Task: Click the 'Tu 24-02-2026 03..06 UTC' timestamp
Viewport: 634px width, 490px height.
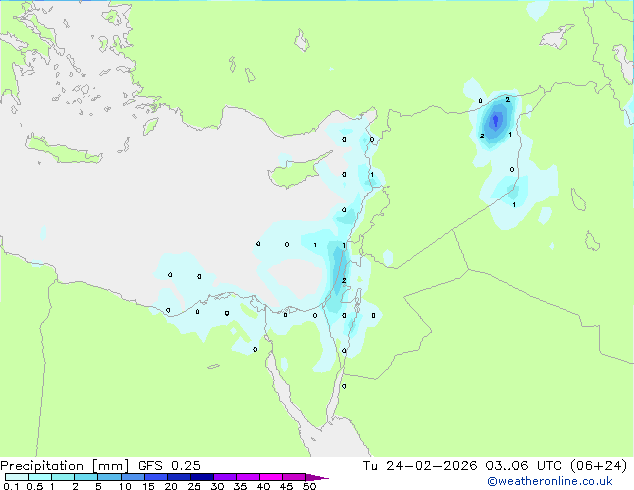Action: (462, 466)
